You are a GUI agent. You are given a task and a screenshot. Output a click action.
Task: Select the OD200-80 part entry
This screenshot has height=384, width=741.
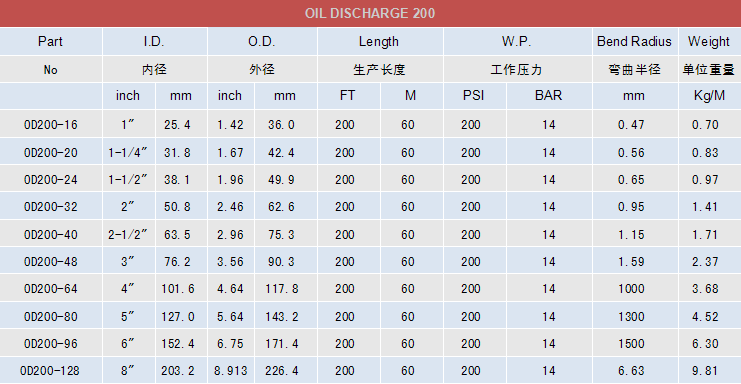coord(51,316)
